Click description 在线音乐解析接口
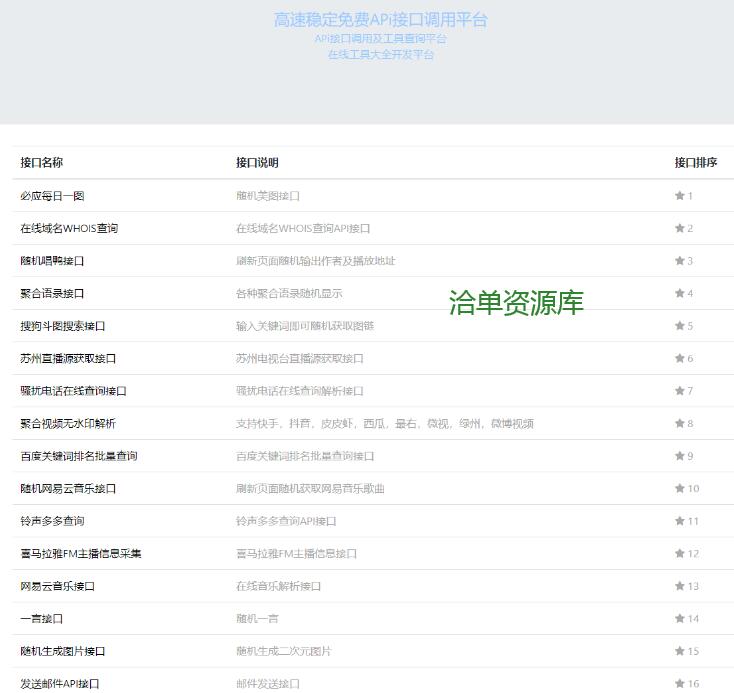 pyautogui.click(x=279, y=586)
